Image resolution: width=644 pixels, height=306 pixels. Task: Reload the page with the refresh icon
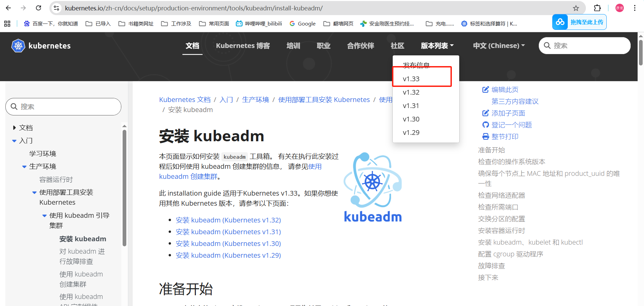coord(39,8)
